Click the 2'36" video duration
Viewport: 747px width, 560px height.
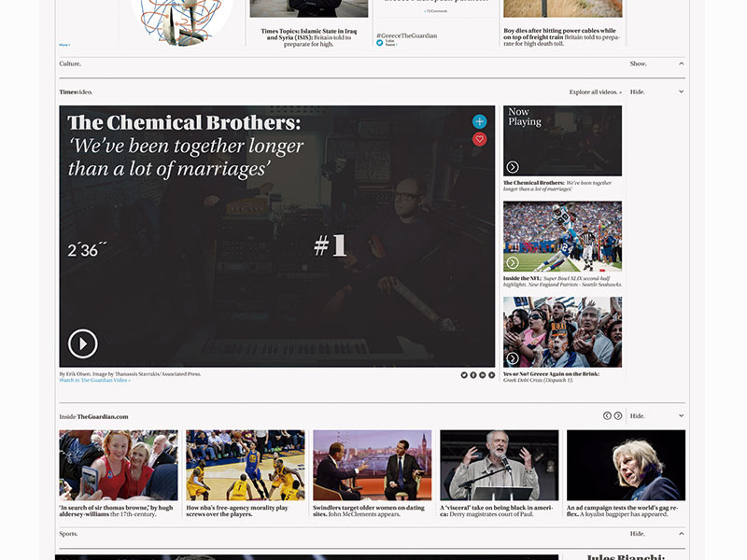tap(87, 250)
